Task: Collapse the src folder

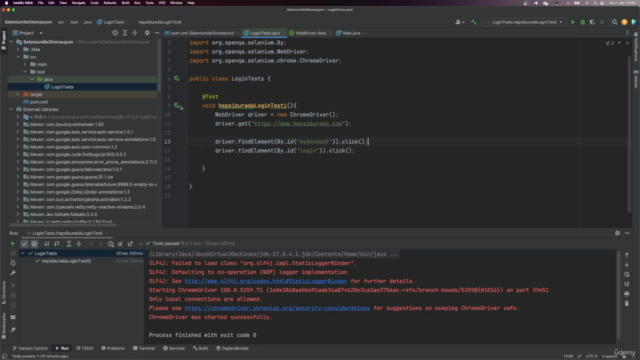Action: (18, 57)
